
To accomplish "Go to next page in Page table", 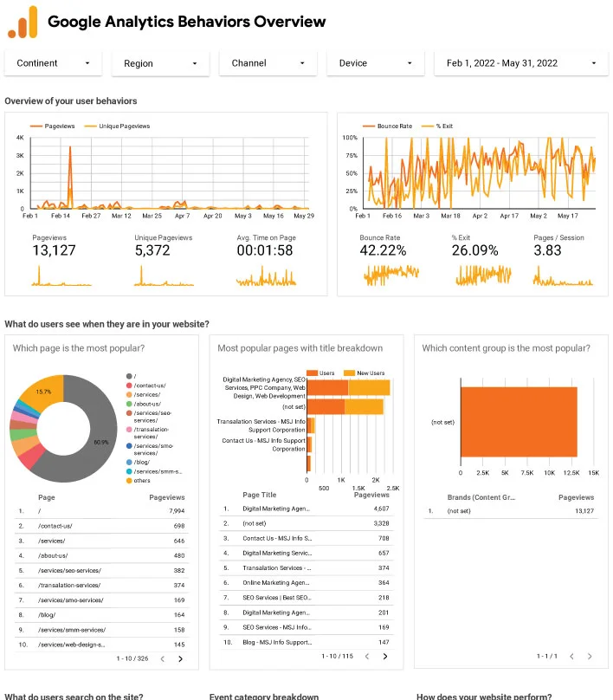I will (x=180, y=658).
